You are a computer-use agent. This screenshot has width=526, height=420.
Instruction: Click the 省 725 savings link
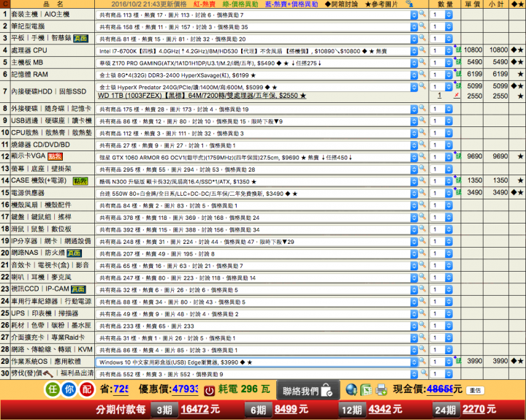pyautogui.click(x=121, y=389)
